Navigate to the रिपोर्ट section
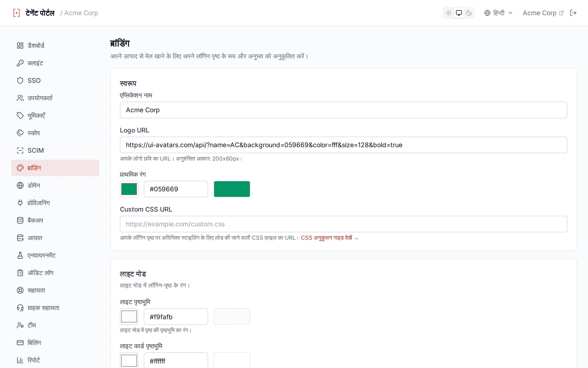588x368 pixels. pyautogui.click(x=55, y=360)
